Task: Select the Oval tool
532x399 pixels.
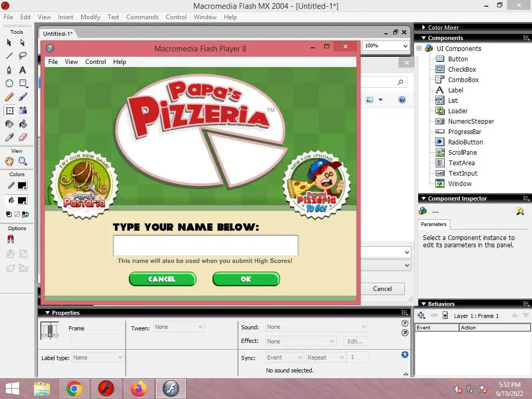Action: [x=9, y=83]
